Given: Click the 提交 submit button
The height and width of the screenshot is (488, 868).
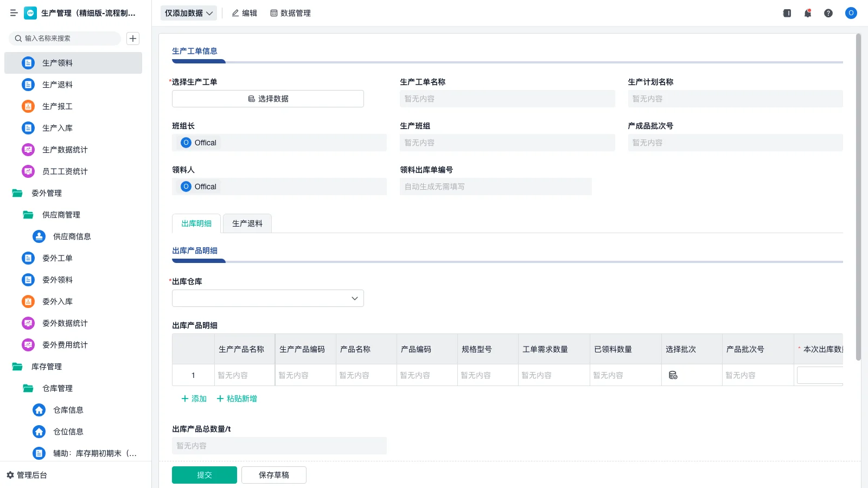Looking at the screenshot, I should pyautogui.click(x=204, y=474).
